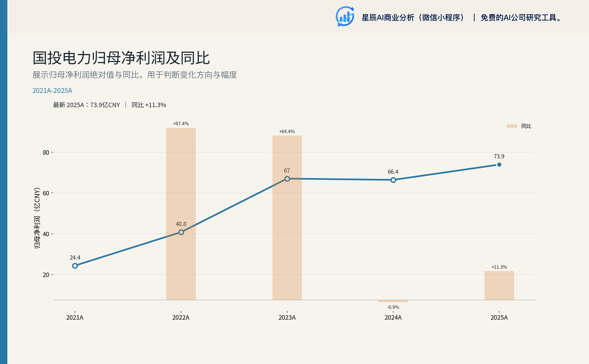
Task: Select the 2024A line marker at 66.4
Action: 393,180
